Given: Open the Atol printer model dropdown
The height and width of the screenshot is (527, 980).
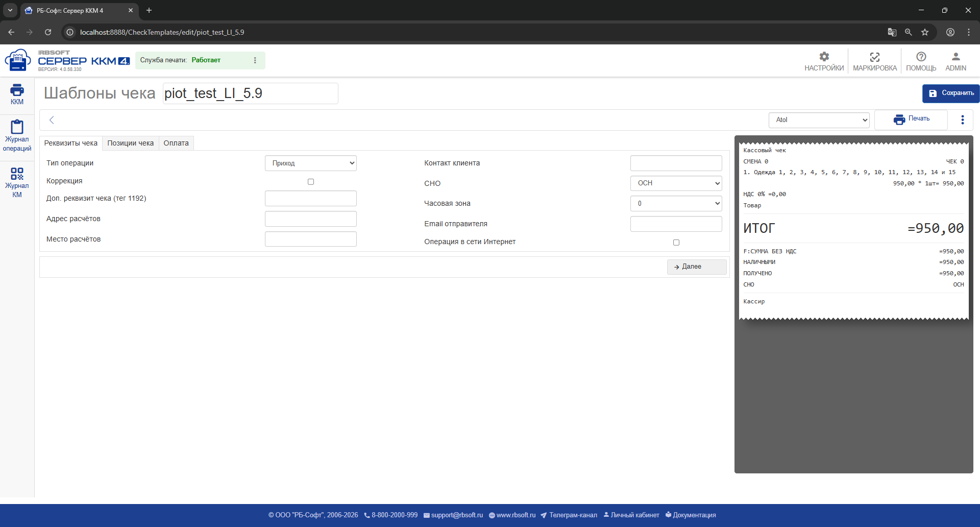Looking at the screenshot, I should tap(819, 120).
